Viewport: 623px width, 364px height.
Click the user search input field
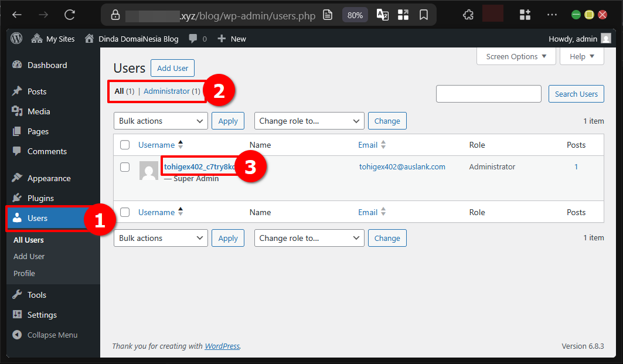[x=488, y=94]
